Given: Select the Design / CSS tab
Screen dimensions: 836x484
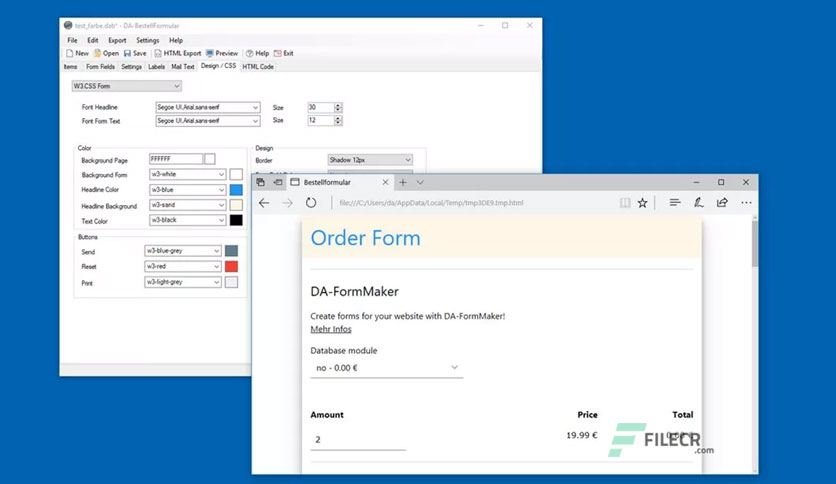Looking at the screenshot, I should tap(218, 66).
